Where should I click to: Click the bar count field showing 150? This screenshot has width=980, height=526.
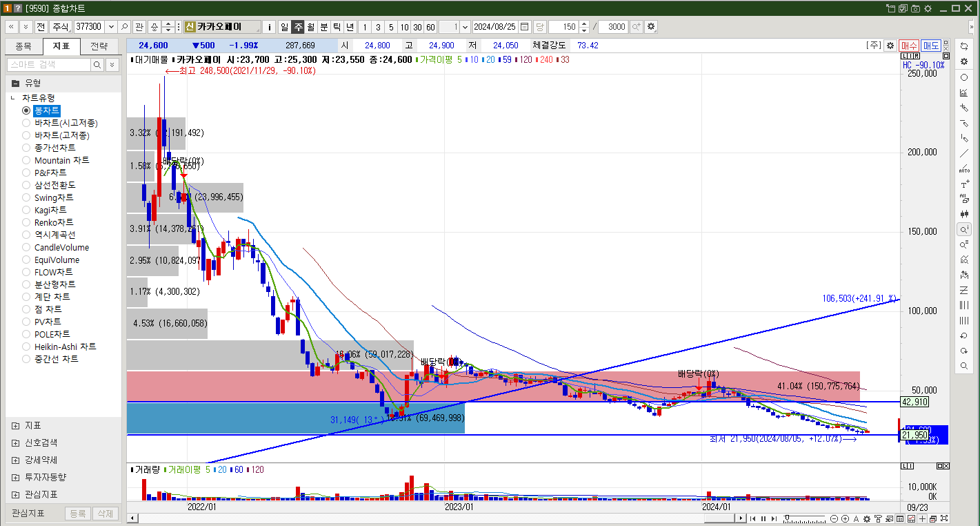563,27
